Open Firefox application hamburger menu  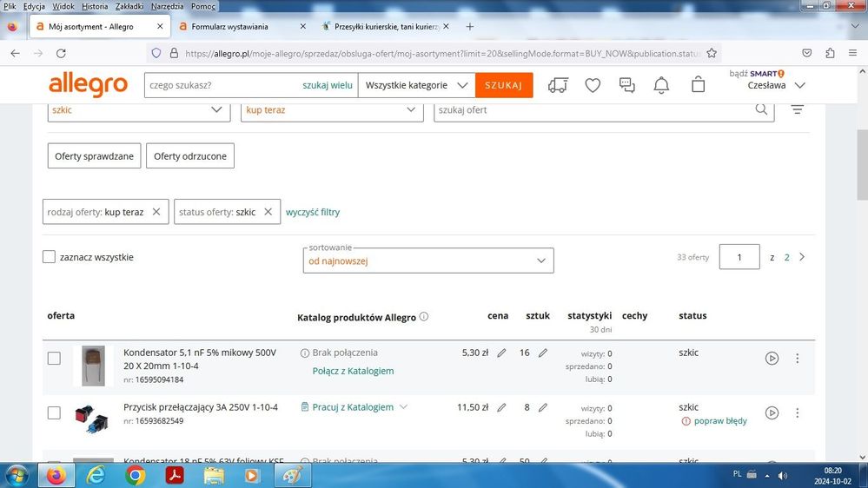(x=852, y=53)
